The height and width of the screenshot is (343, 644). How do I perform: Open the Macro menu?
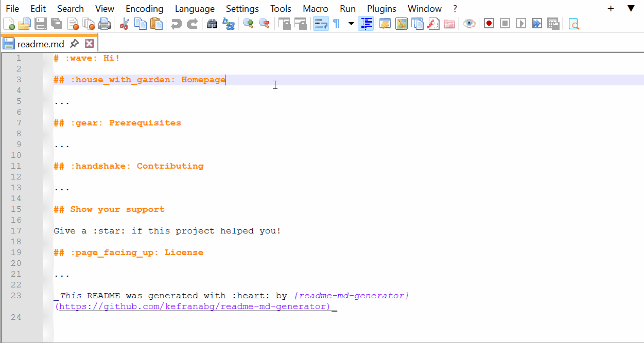pos(316,9)
